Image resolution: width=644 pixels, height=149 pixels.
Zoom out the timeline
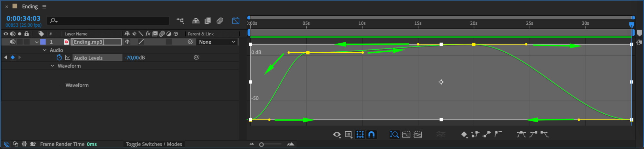click(x=252, y=144)
